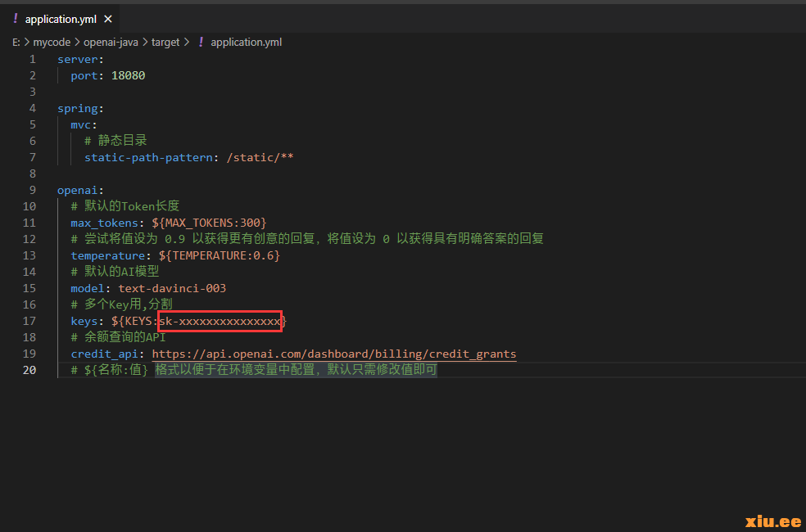Viewport: 806px width, 532px height.
Task: Click application.yml in the breadcrumb path
Action: coord(246,42)
